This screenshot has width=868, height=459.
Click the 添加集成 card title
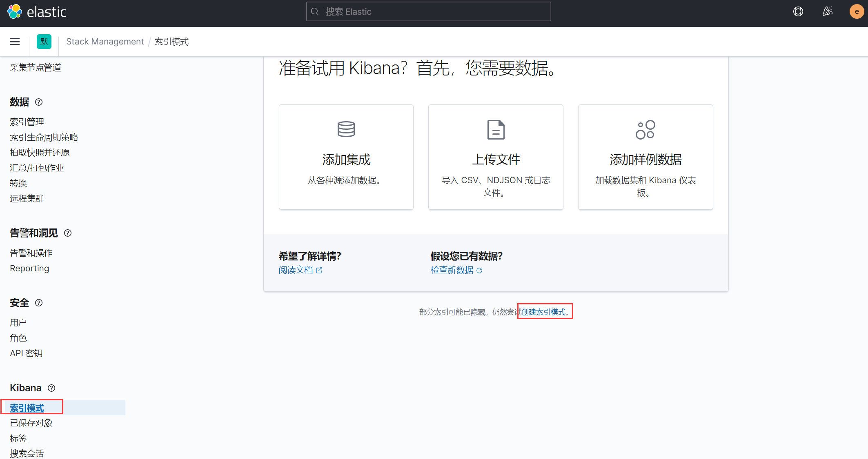pyautogui.click(x=346, y=160)
